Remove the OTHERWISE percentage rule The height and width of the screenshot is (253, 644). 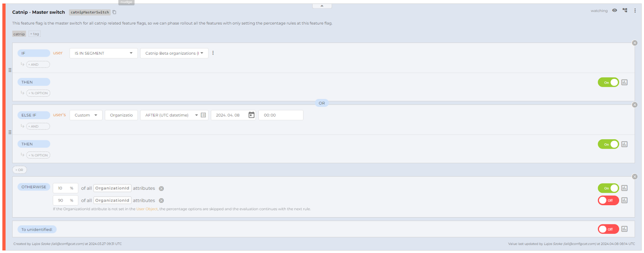pos(635,177)
